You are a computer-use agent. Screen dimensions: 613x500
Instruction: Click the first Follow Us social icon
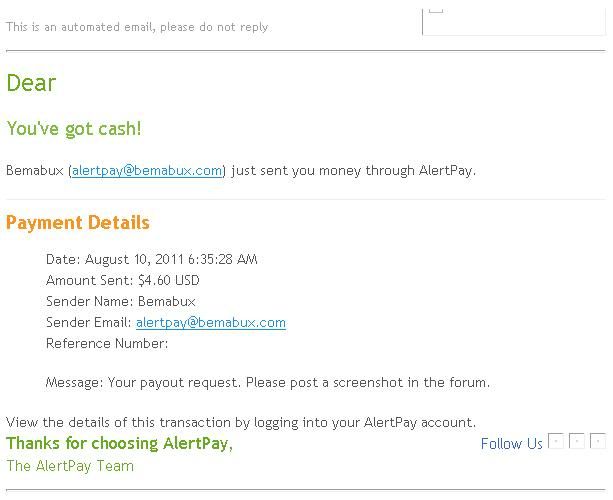click(x=556, y=441)
